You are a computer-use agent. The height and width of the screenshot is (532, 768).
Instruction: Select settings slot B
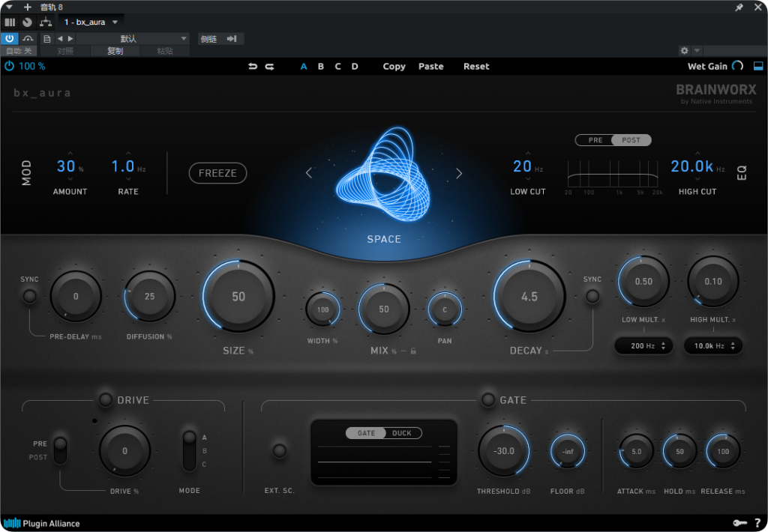pos(321,66)
